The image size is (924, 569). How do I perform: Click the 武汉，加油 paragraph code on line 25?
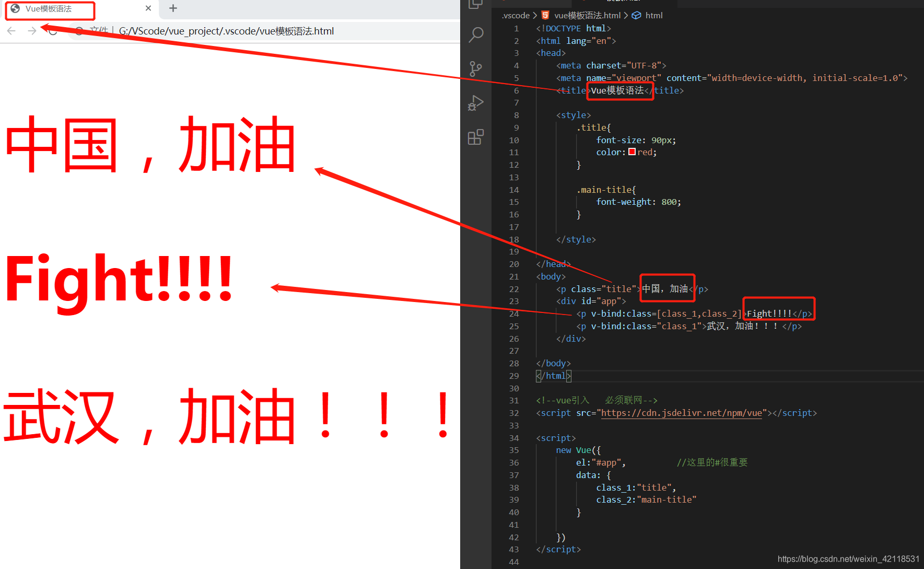(x=689, y=327)
